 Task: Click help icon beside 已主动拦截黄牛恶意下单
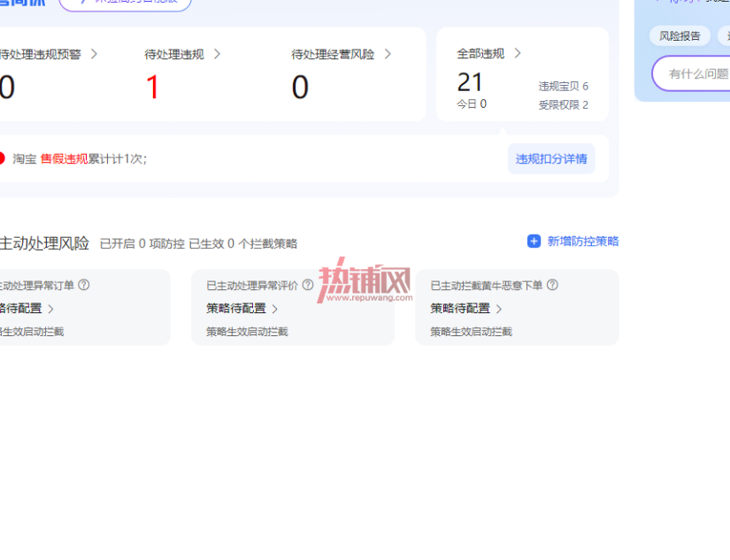coord(552,285)
